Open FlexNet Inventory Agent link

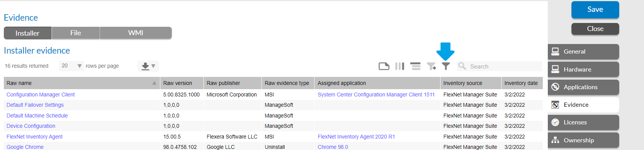coord(34,137)
